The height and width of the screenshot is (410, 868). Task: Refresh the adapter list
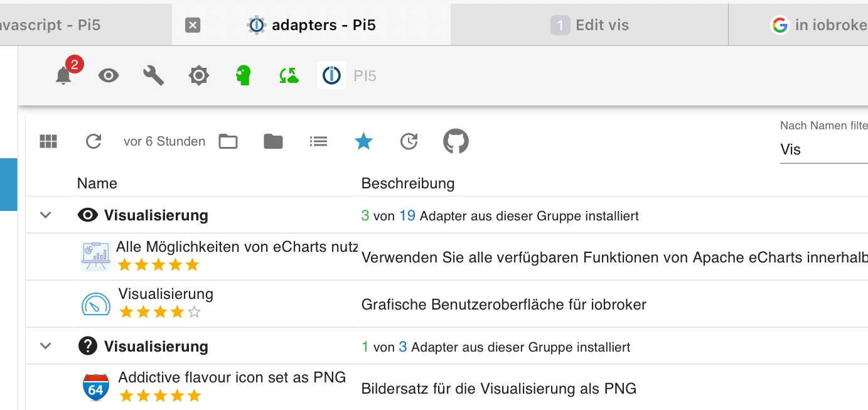pos(94,142)
